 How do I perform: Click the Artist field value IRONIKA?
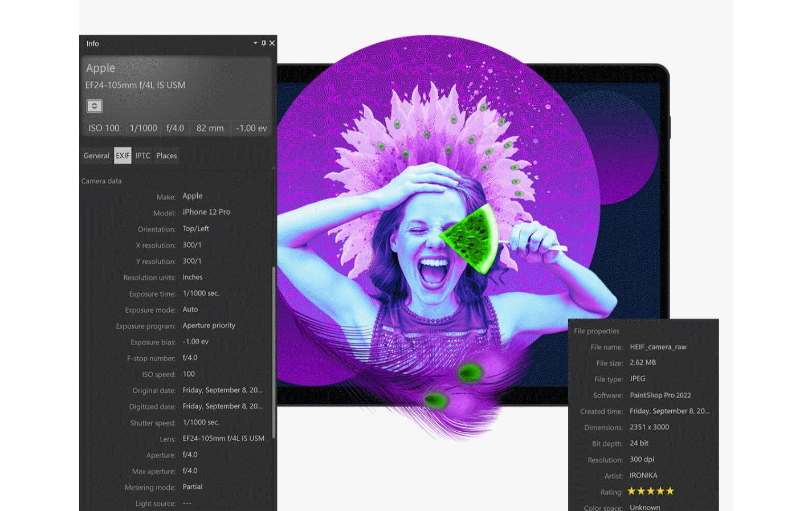tap(643, 475)
